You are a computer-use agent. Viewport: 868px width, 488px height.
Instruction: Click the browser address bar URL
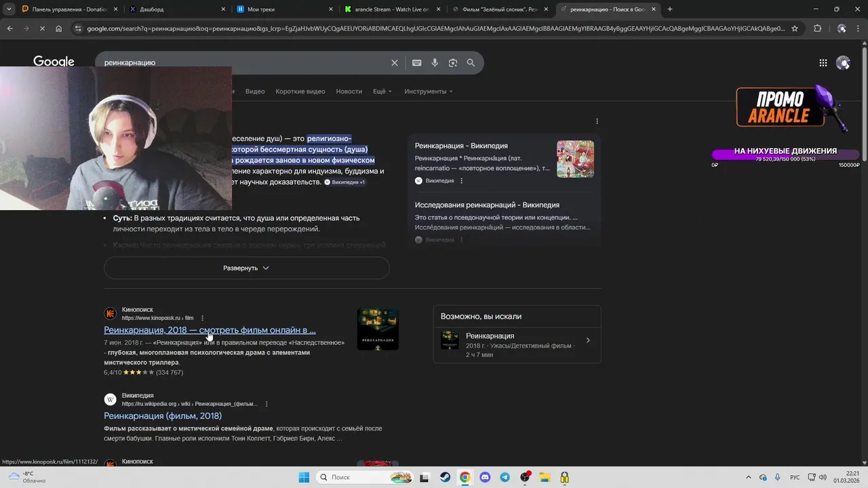point(436,28)
